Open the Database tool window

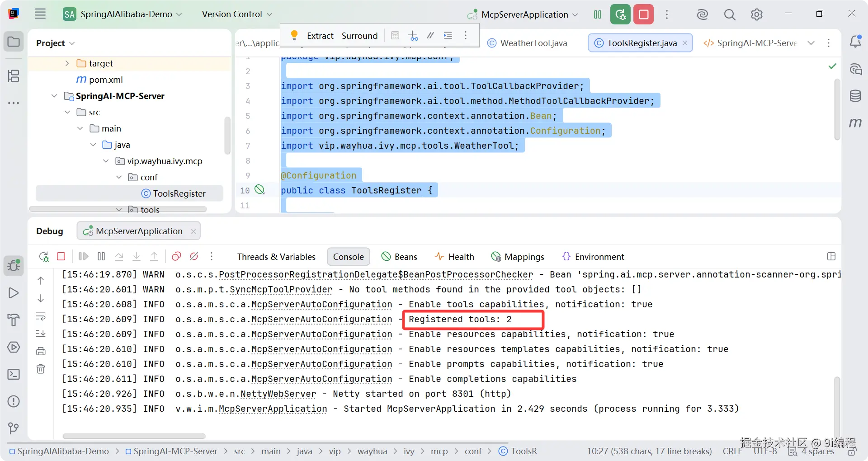(x=855, y=96)
